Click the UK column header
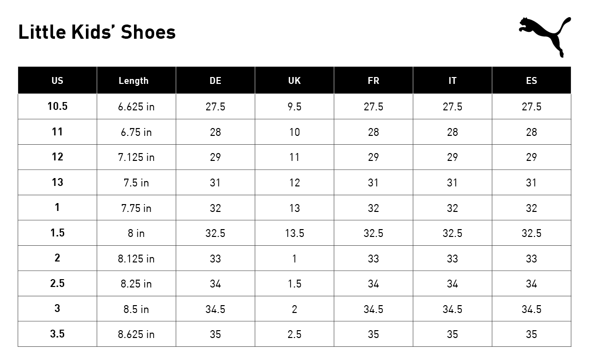 point(294,80)
